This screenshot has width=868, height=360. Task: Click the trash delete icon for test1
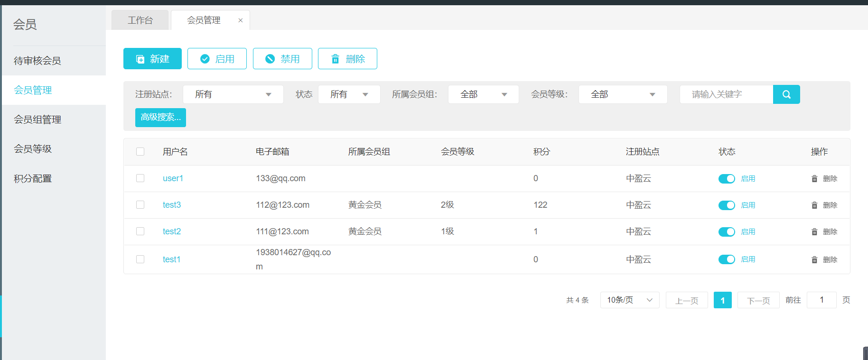click(814, 260)
